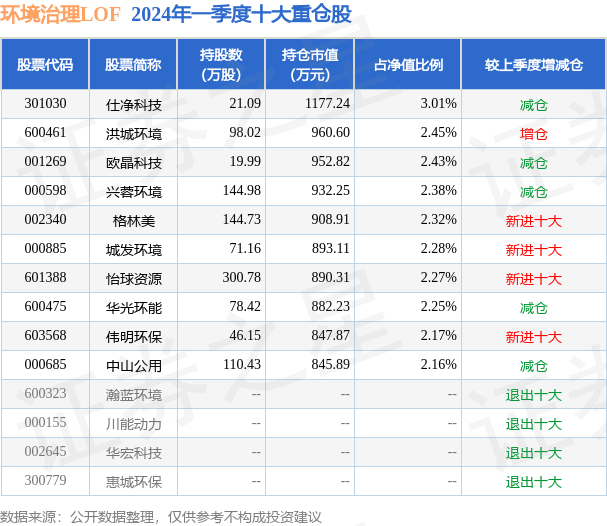This screenshot has height=526, width=607.
Task: Click 退出十大 in the 惠城环保 row
Action: pyautogui.click(x=533, y=482)
